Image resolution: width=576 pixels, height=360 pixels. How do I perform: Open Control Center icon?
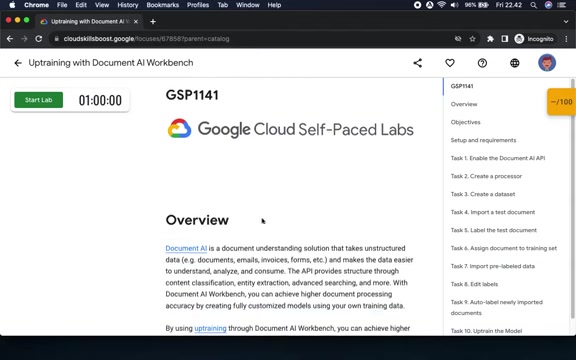pos(561,5)
